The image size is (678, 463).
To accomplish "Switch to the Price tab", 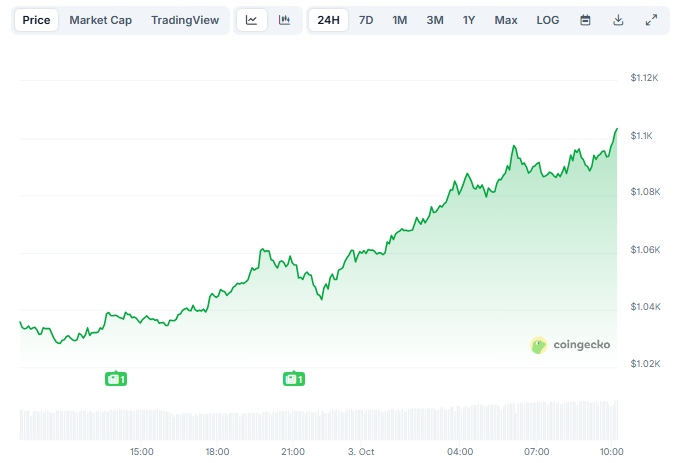I will (36, 20).
